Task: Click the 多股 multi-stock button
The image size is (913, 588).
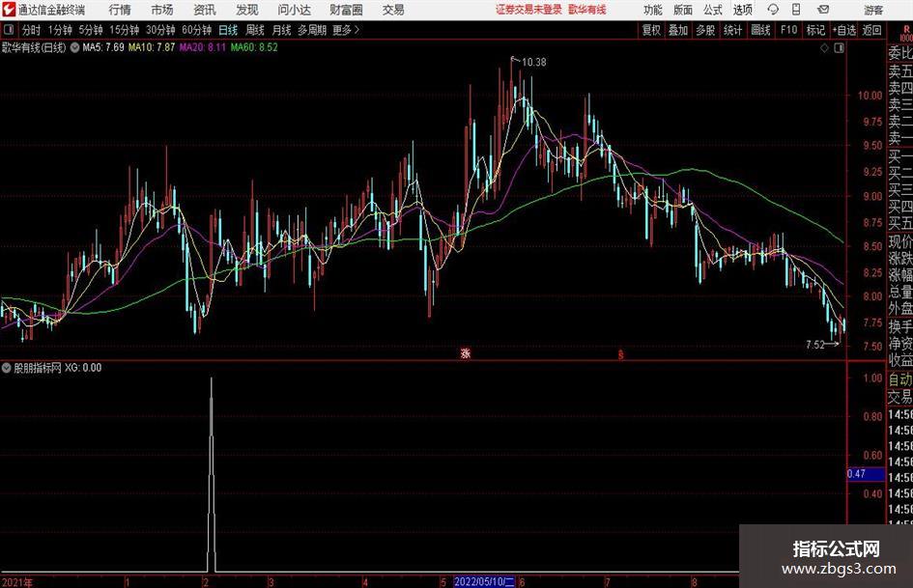Action: point(705,30)
